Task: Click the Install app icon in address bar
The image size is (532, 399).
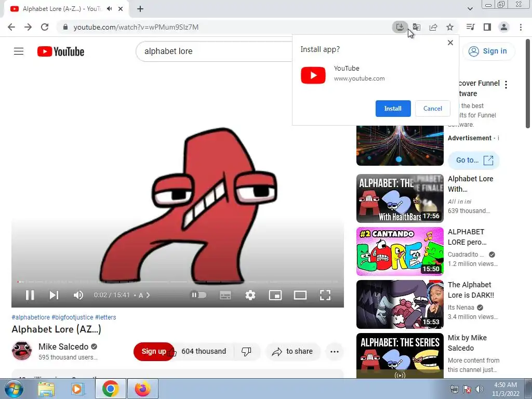Action: [400, 27]
